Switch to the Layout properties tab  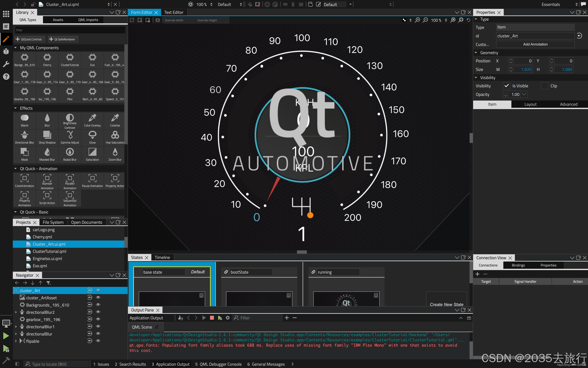coord(530,104)
